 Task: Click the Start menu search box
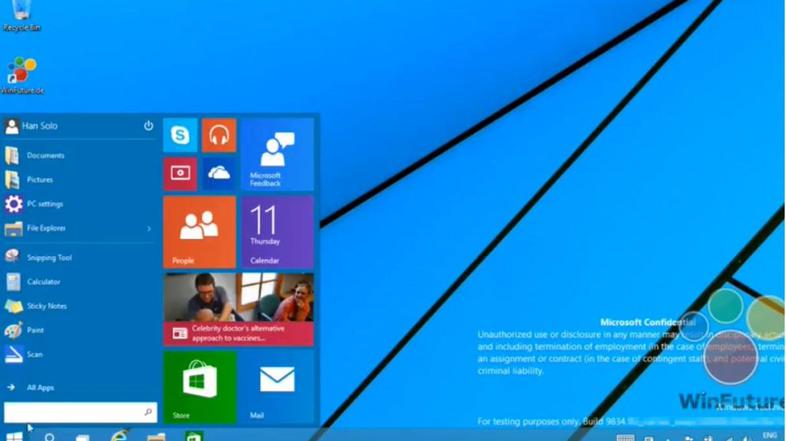(x=80, y=412)
